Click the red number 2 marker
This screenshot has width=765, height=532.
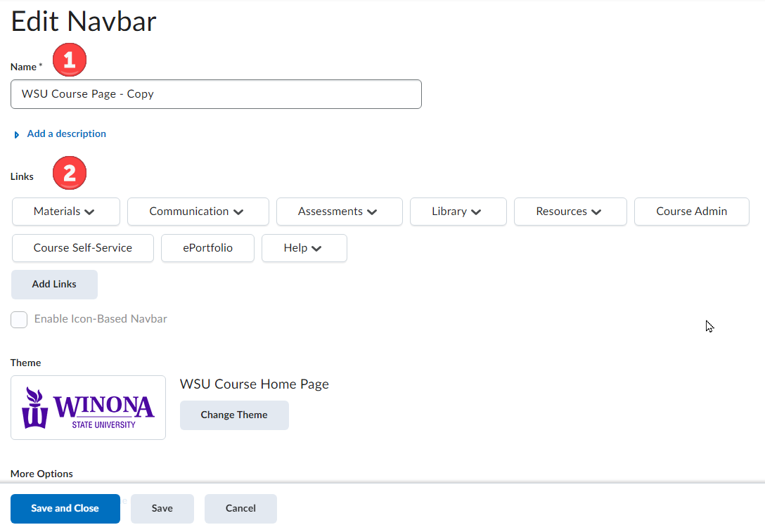(x=70, y=174)
